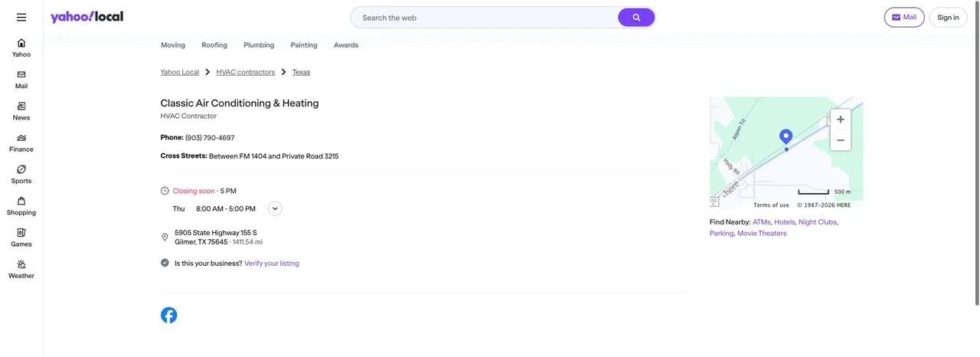The image size is (980, 357).
Task: Open Sports in the sidebar
Action: tap(21, 174)
